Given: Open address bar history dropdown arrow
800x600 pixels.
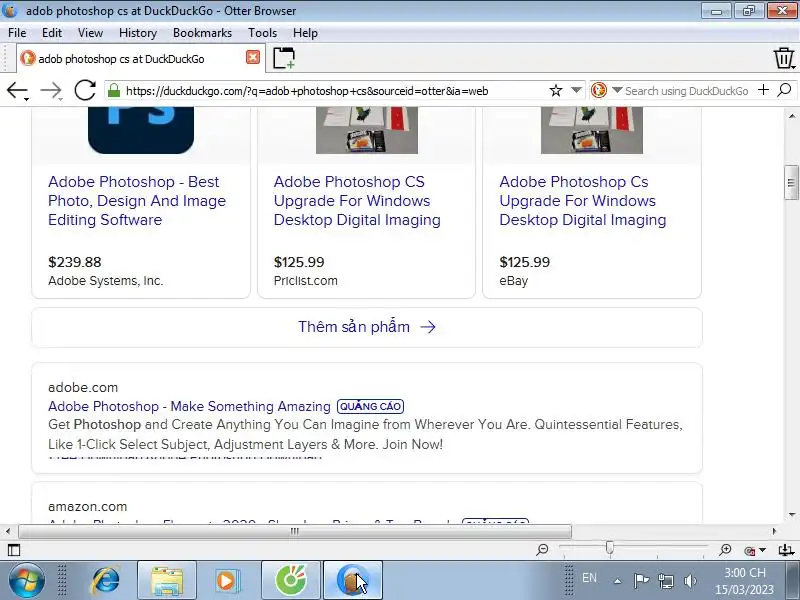Looking at the screenshot, I should pos(576,90).
